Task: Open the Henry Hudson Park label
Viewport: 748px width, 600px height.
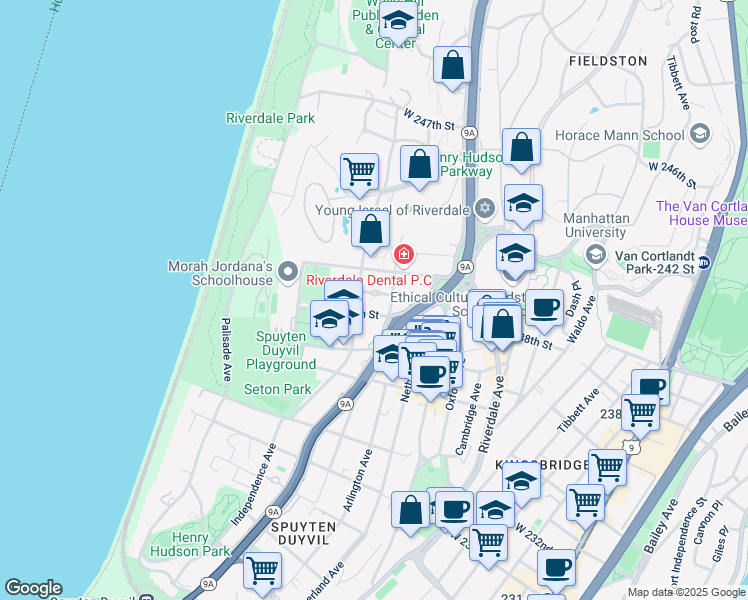Action: pyautogui.click(x=190, y=544)
